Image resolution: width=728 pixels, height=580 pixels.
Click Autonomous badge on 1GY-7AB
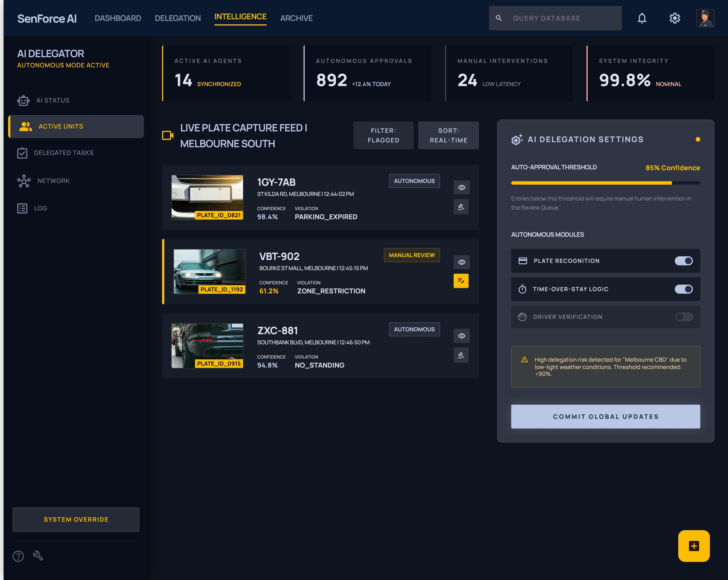414,181
